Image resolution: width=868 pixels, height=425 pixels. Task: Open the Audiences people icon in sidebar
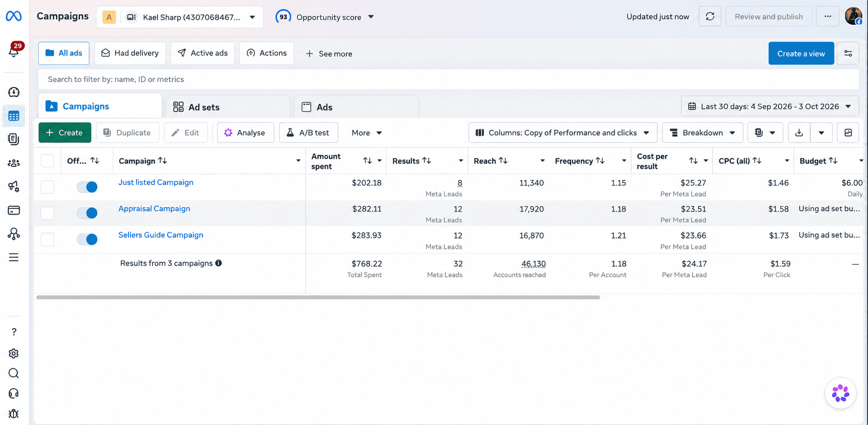(14, 163)
